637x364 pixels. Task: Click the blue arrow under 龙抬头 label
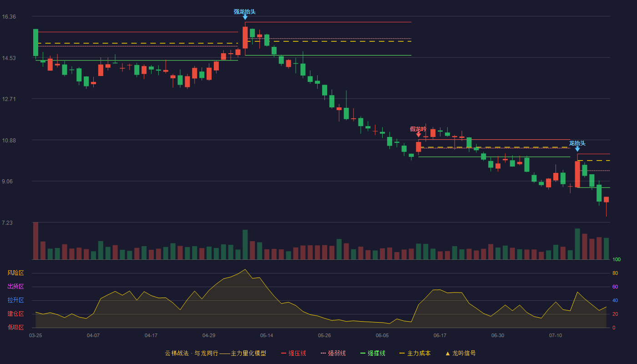click(577, 149)
